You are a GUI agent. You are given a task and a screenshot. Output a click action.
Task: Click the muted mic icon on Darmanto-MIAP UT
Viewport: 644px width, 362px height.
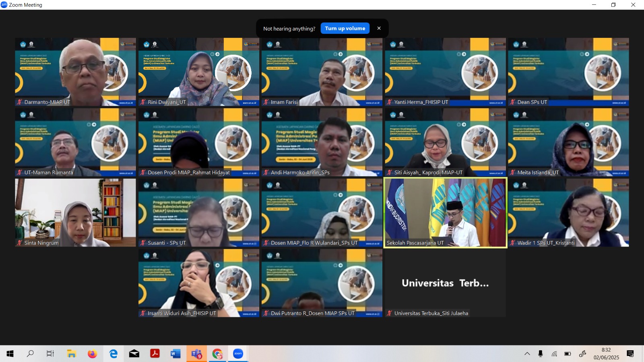click(x=19, y=102)
